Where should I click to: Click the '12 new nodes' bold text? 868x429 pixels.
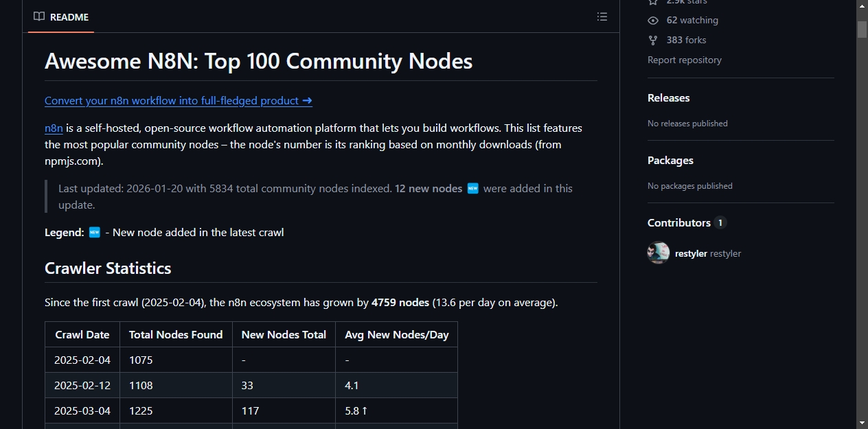(x=429, y=188)
